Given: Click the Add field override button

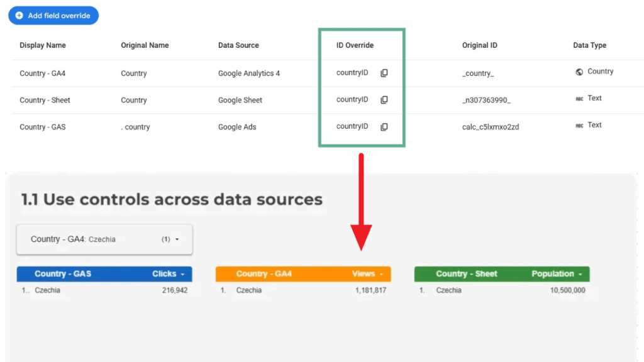Looking at the screenshot, I should point(53,16).
